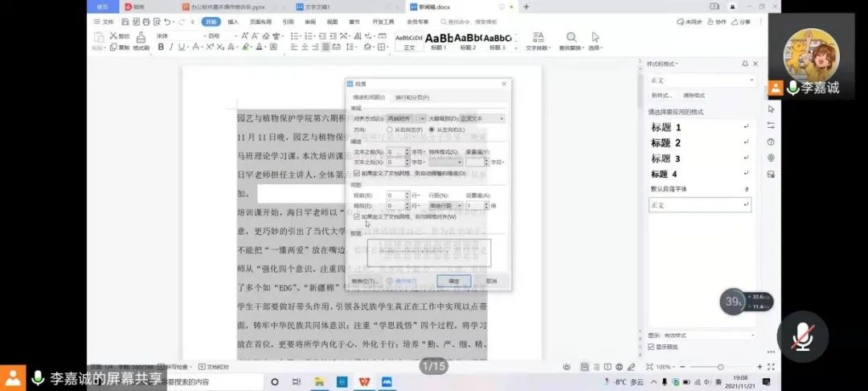The width and height of the screenshot is (868, 391).
Task: Click the Cut scissors icon
Action: [x=100, y=36]
